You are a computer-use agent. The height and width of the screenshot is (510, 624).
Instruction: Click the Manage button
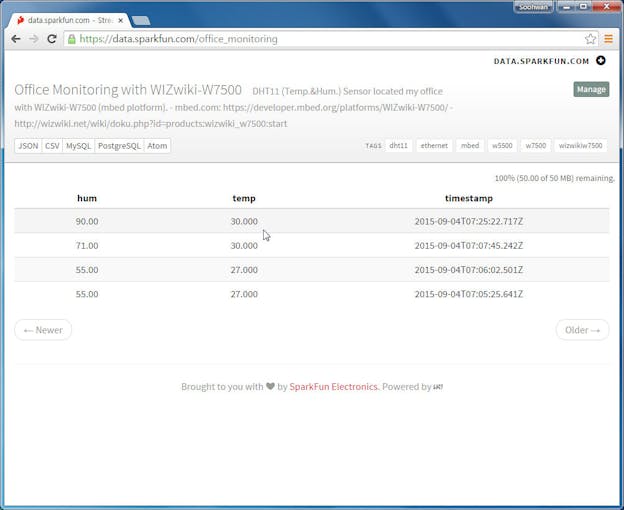pyautogui.click(x=591, y=89)
